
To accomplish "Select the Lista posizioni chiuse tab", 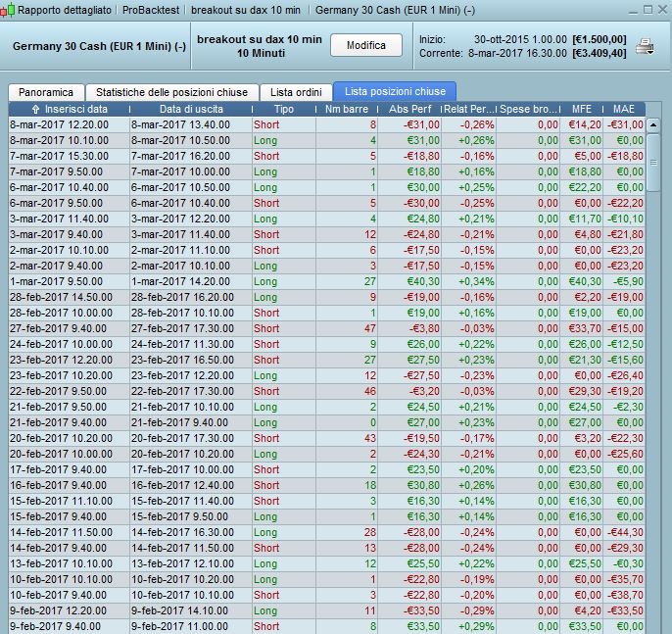I will (x=395, y=91).
